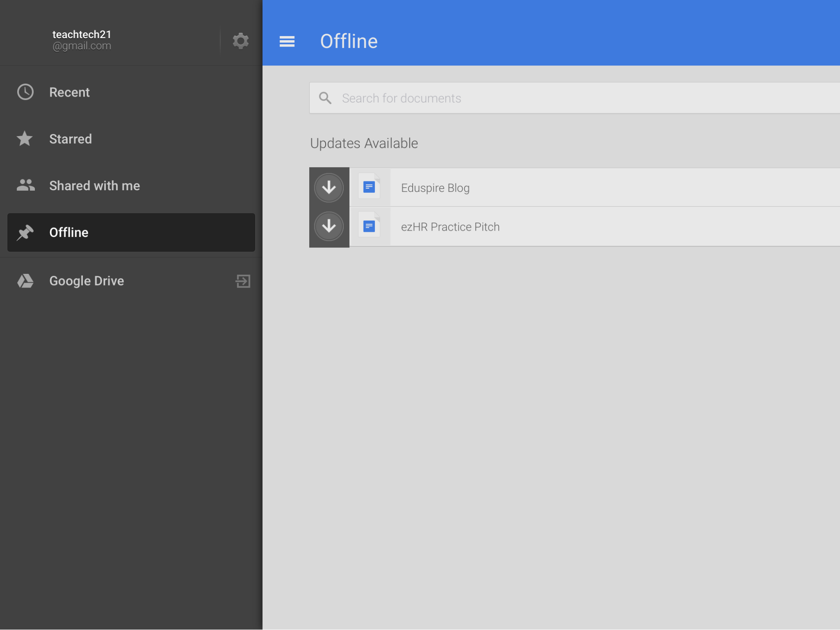Click the Offline page title
The width and height of the screenshot is (840, 630).
pos(349,41)
